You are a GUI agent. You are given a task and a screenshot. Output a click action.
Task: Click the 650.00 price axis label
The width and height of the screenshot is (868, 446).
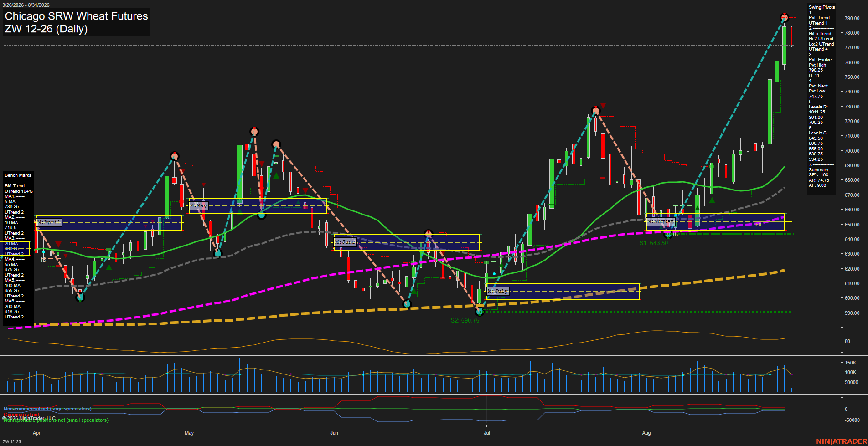852,225
